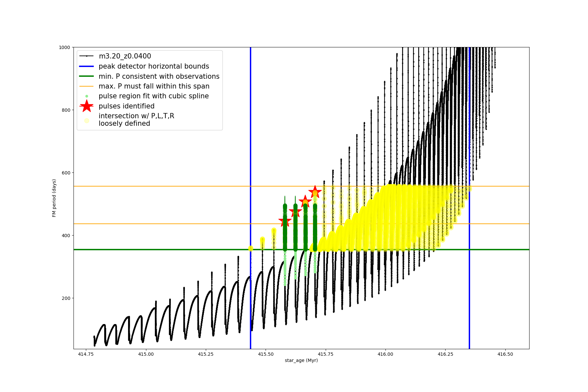Image resolution: width=588 pixels, height=392 pixels.
Task: Click the red star icon in the legend
Action: coord(87,106)
